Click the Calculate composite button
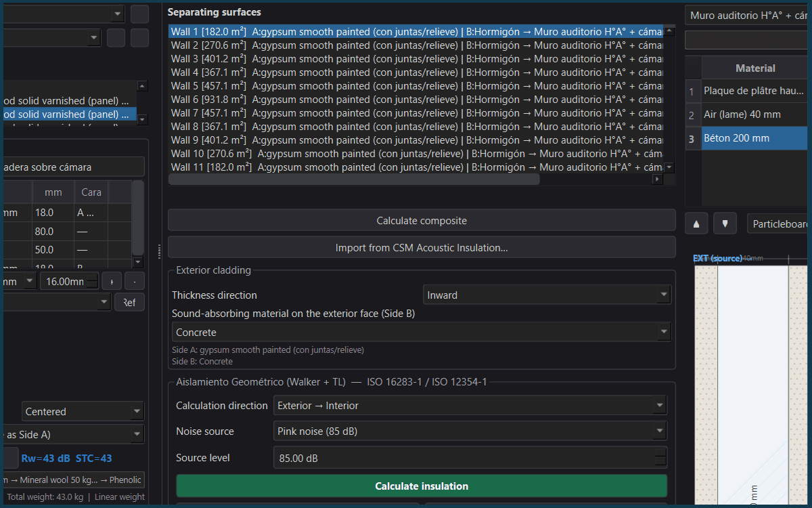The width and height of the screenshot is (812, 508). 422,221
